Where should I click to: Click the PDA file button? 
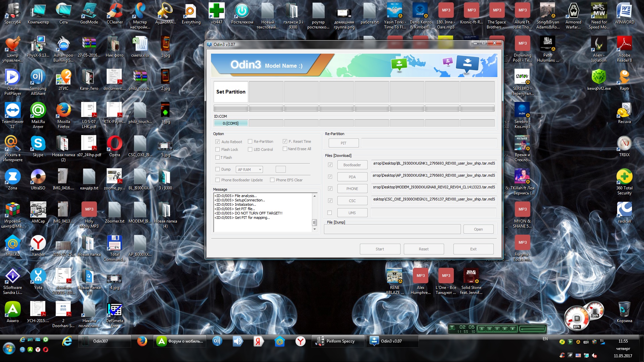pos(352,177)
